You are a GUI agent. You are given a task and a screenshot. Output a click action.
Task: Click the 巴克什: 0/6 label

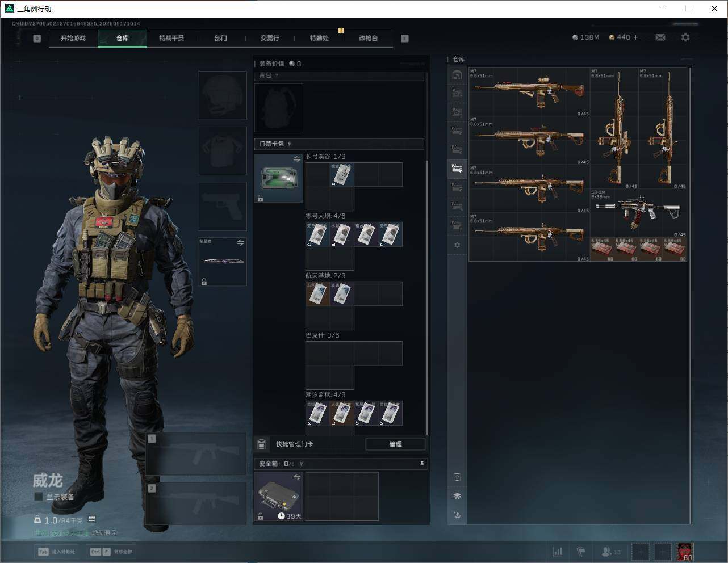click(x=322, y=335)
